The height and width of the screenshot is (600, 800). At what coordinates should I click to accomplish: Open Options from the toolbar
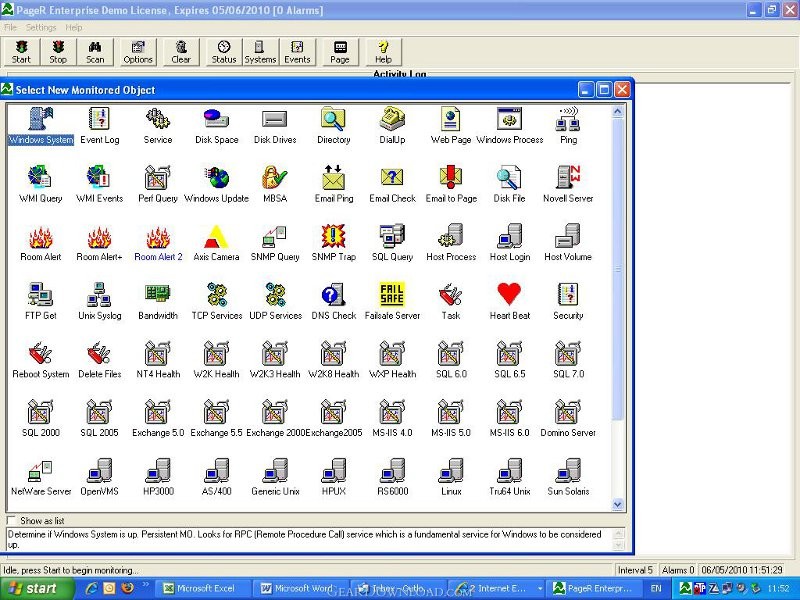138,52
